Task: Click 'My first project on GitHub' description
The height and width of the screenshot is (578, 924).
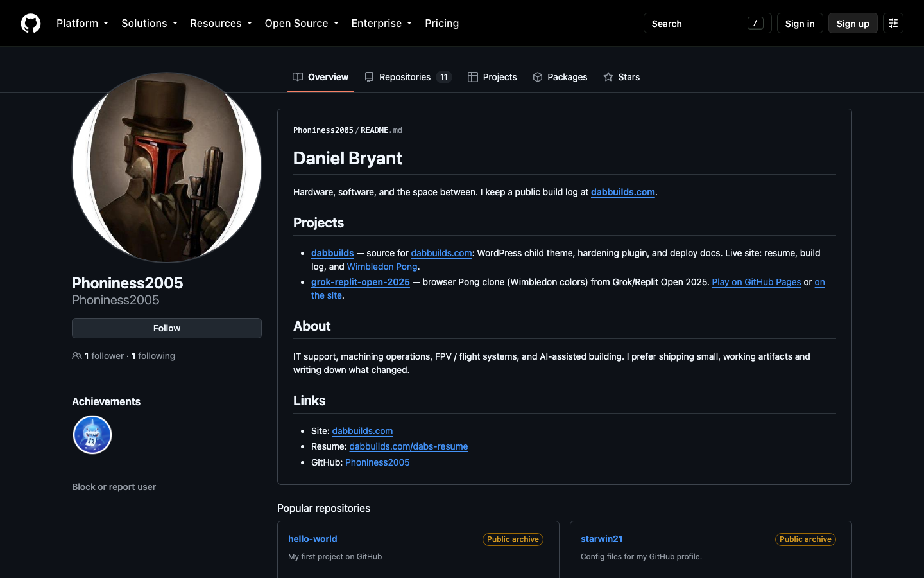Action: pyautogui.click(x=335, y=557)
